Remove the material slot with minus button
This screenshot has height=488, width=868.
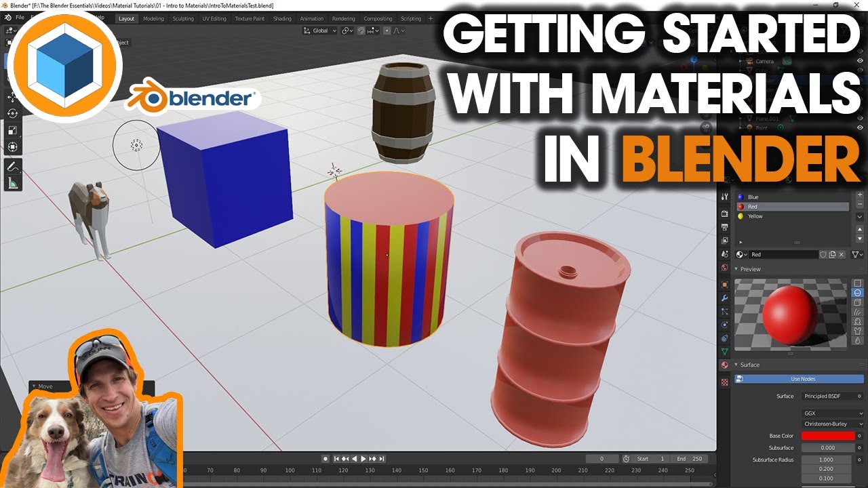(x=860, y=204)
